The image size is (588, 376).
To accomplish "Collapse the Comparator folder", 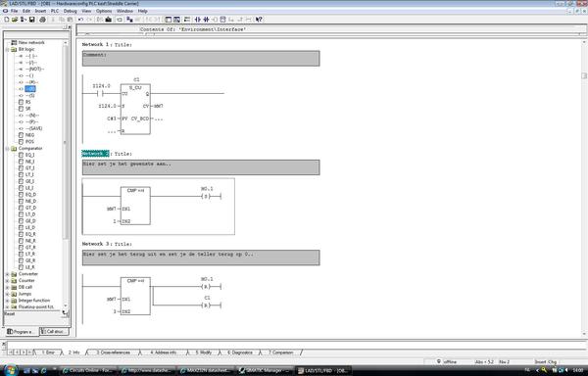I will coord(7,149).
